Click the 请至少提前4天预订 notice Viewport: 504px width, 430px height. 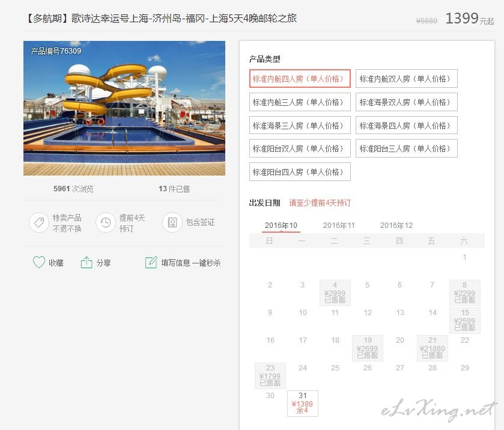point(320,203)
